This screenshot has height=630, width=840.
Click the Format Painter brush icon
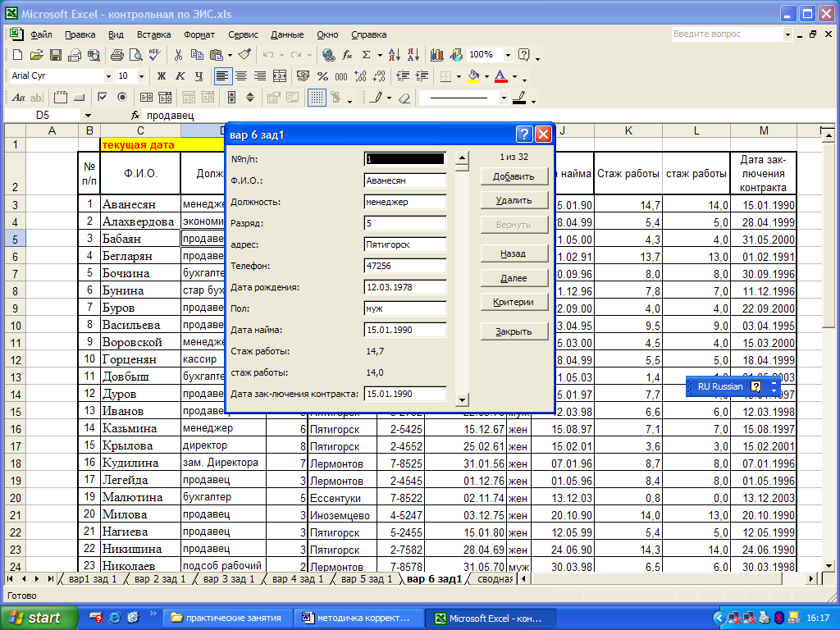(x=244, y=55)
